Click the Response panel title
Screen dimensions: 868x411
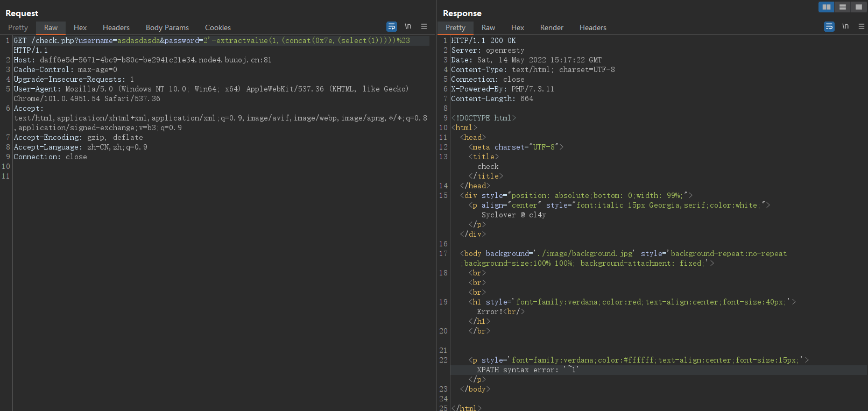pos(462,13)
